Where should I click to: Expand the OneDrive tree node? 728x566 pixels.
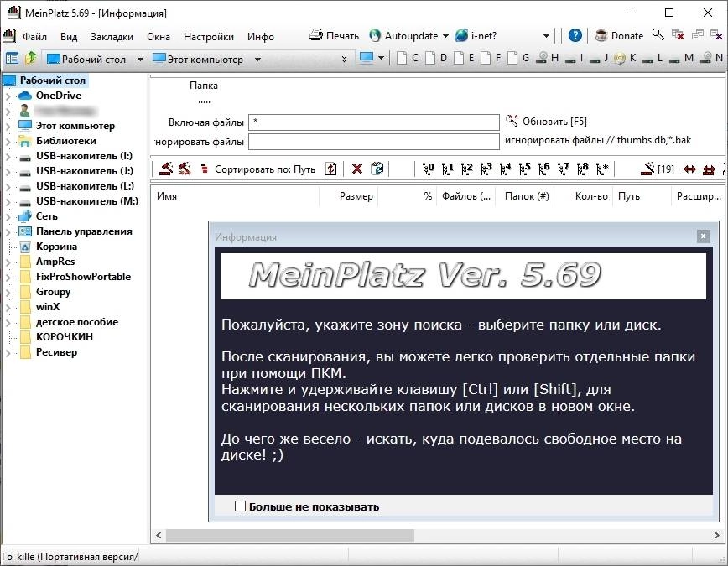[8, 96]
